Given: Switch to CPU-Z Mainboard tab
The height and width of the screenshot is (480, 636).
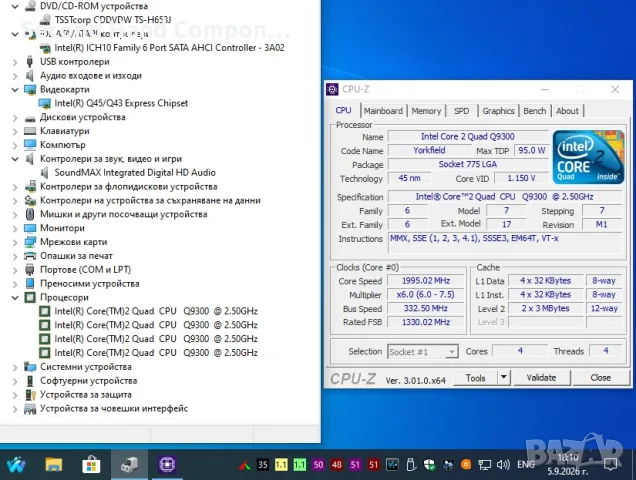Looking at the screenshot, I should pyautogui.click(x=383, y=111).
